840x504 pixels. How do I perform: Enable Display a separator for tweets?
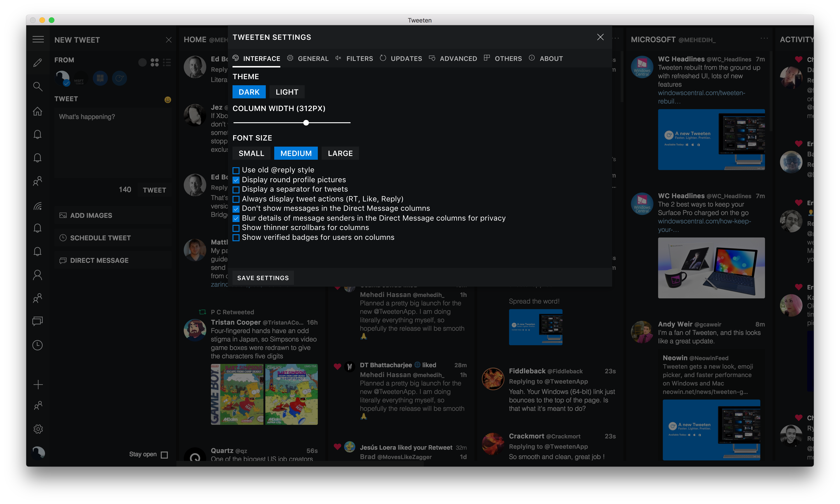pos(236,189)
